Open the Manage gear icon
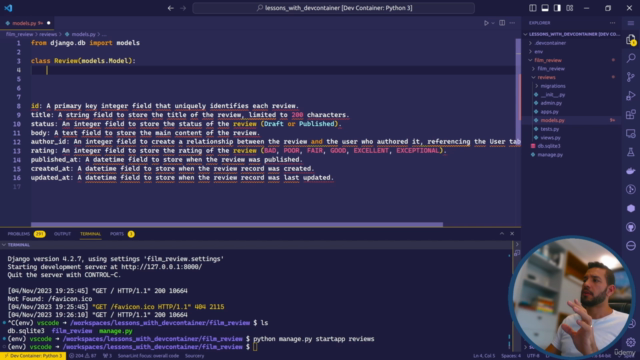This screenshot has height=360, width=640. pyautogui.click(x=631, y=342)
